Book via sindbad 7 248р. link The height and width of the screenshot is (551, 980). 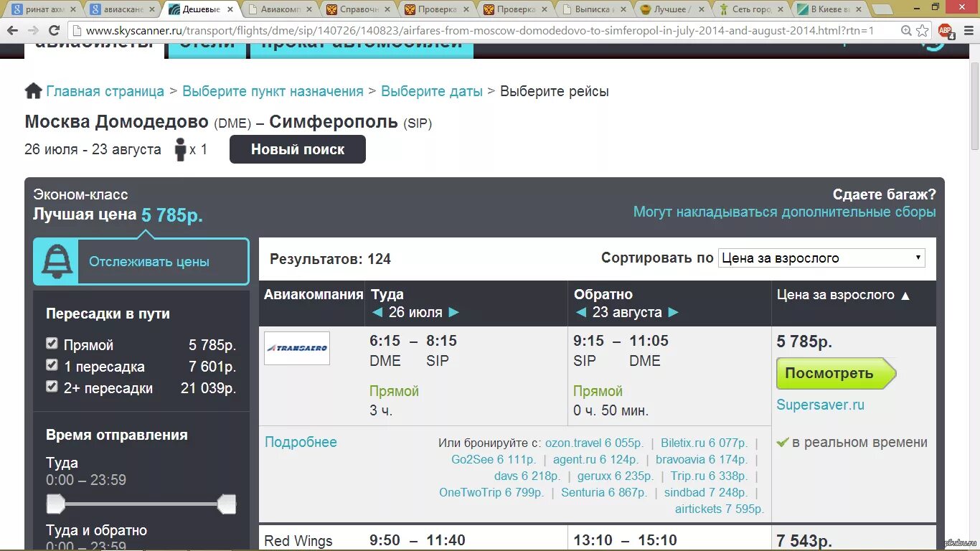(x=706, y=492)
